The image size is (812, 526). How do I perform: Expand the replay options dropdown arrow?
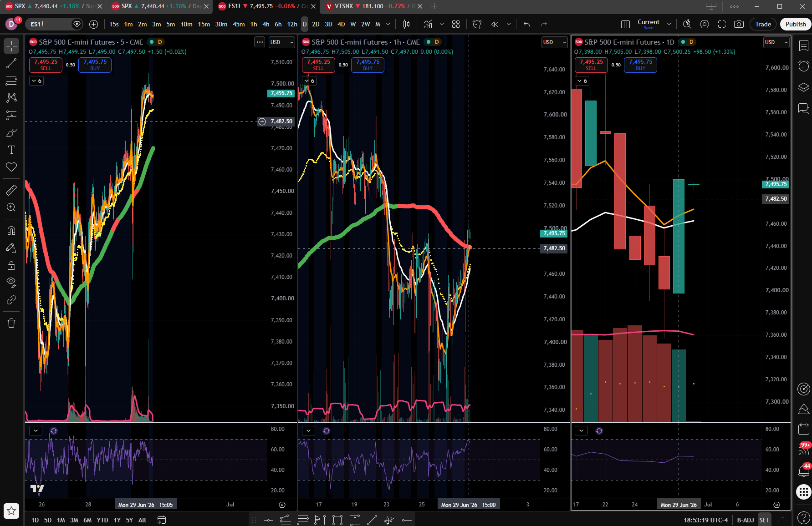point(509,24)
